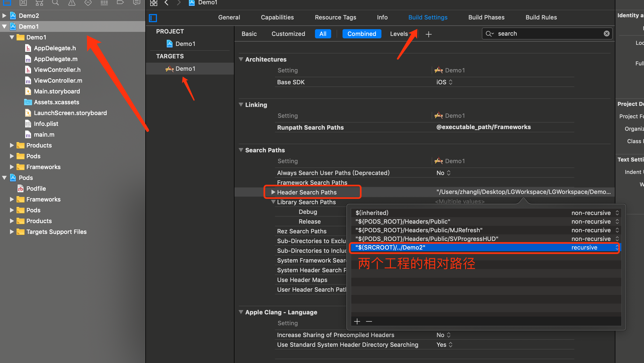Expand Targets Support Files folder
Screen dimensions: 644x363
(x=12, y=232)
